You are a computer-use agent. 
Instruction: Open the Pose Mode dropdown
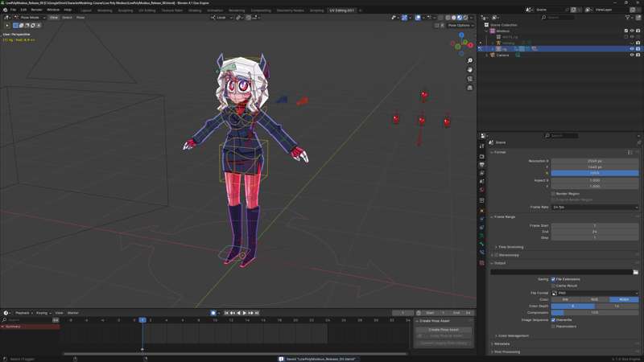point(30,18)
